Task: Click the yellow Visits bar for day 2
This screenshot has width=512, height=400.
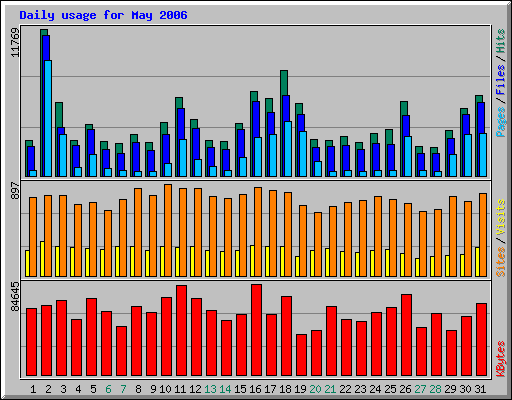Action: point(42,259)
